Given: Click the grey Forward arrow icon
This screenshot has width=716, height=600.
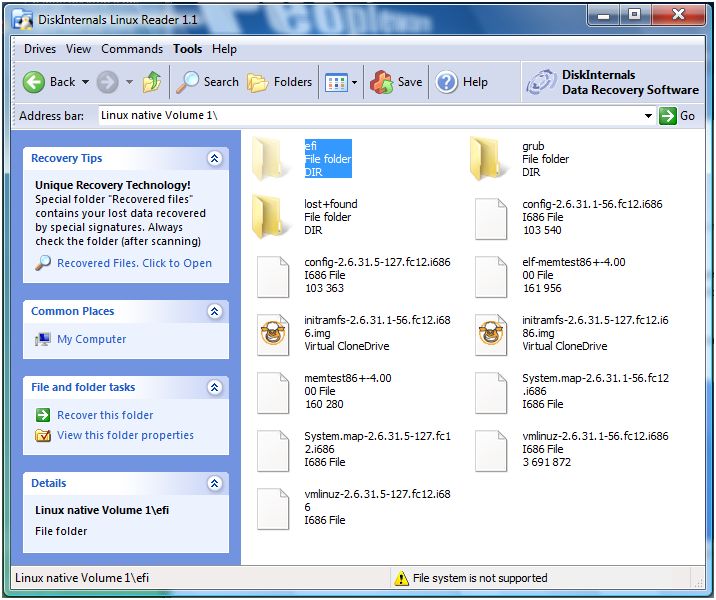Looking at the screenshot, I should pyautogui.click(x=108, y=82).
